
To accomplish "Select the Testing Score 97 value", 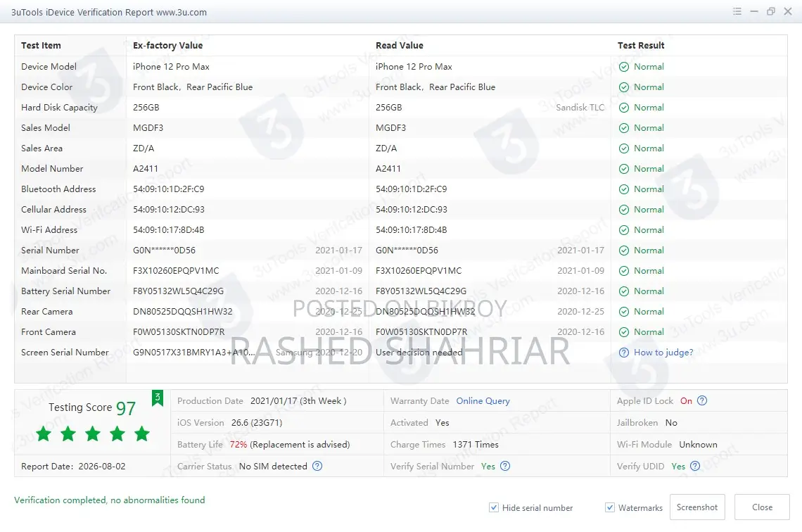I will click(x=126, y=408).
